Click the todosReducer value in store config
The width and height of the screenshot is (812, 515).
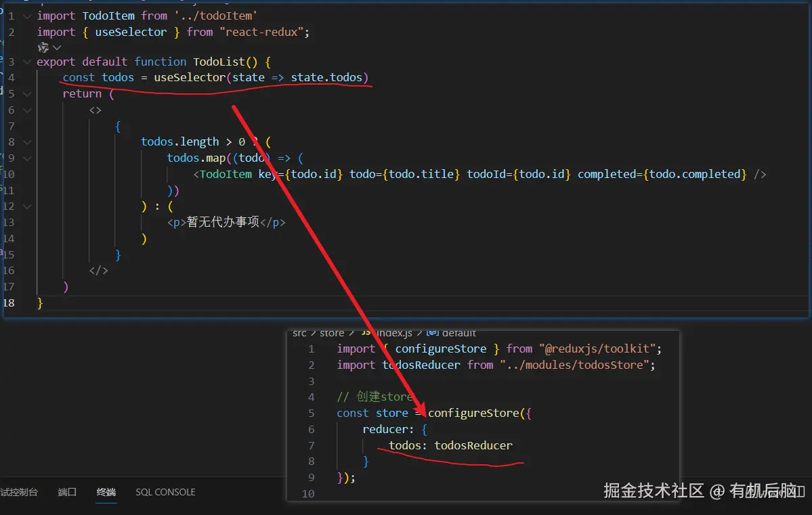coord(473,445)
